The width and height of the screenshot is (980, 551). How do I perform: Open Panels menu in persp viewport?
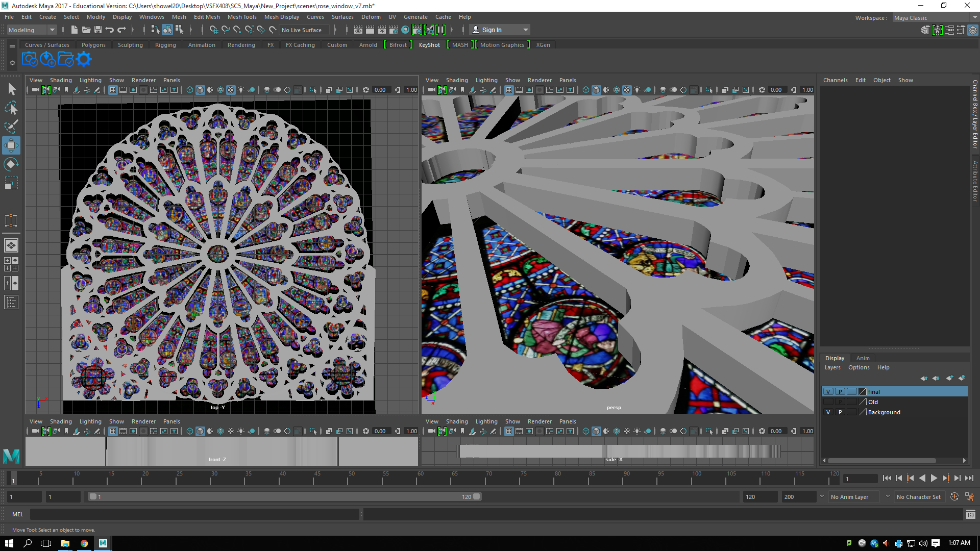click(568, 80)
